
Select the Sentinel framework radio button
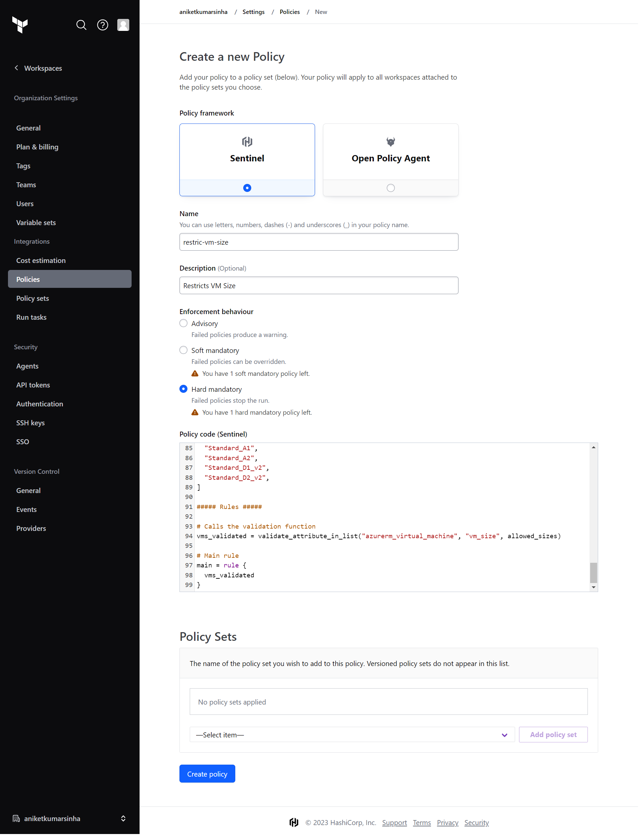point(247,188)
